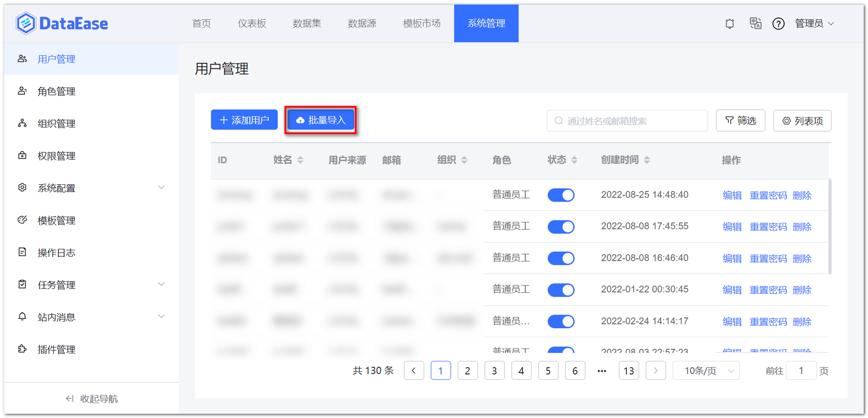Open the 列表项 column settings button
Image resolution: width=868 pixels, height=418 pixels.
point(802,120)
